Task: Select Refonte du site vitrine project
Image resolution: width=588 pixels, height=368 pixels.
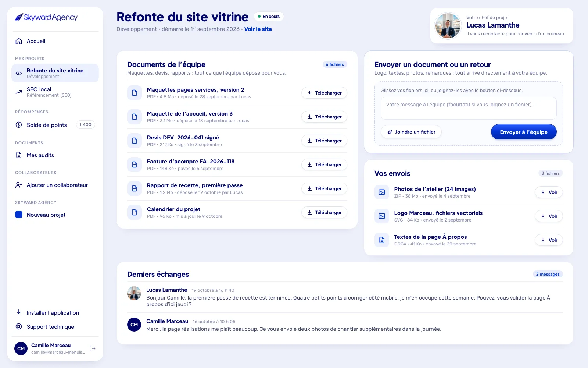Action: point(55,73)
